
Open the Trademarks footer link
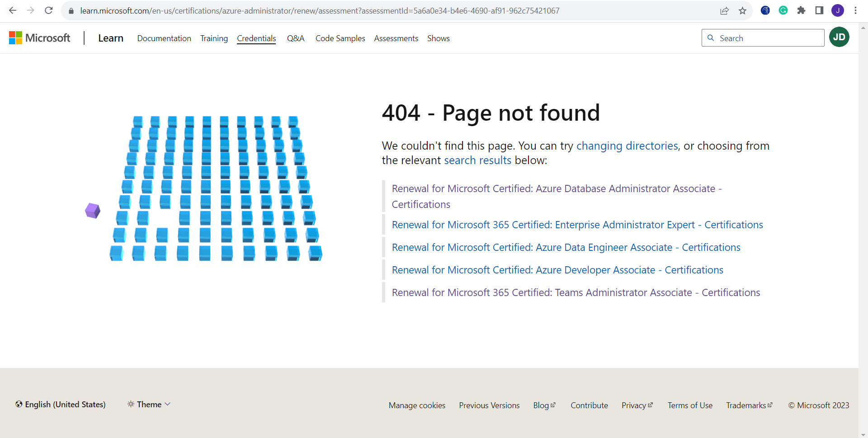(x=750, y=405)
